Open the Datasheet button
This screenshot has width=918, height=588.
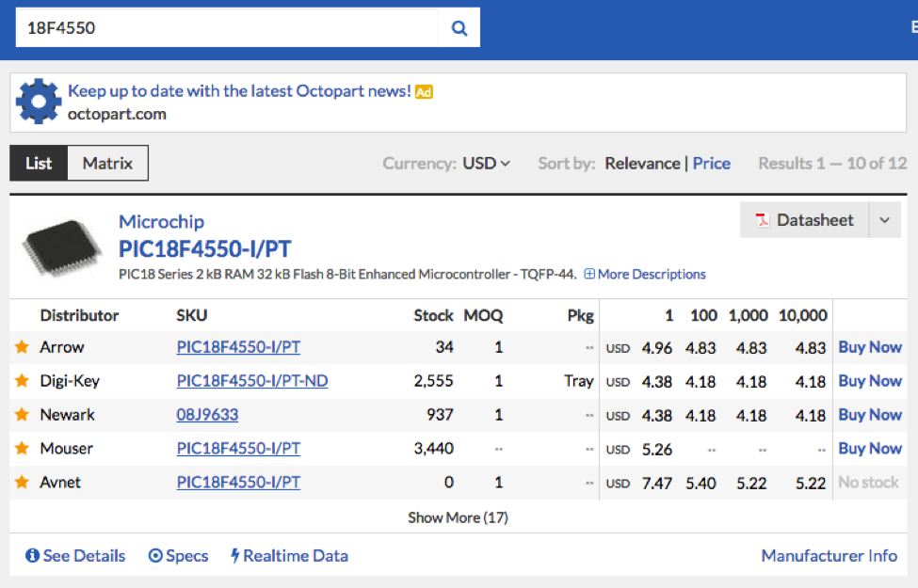point(804,220)
